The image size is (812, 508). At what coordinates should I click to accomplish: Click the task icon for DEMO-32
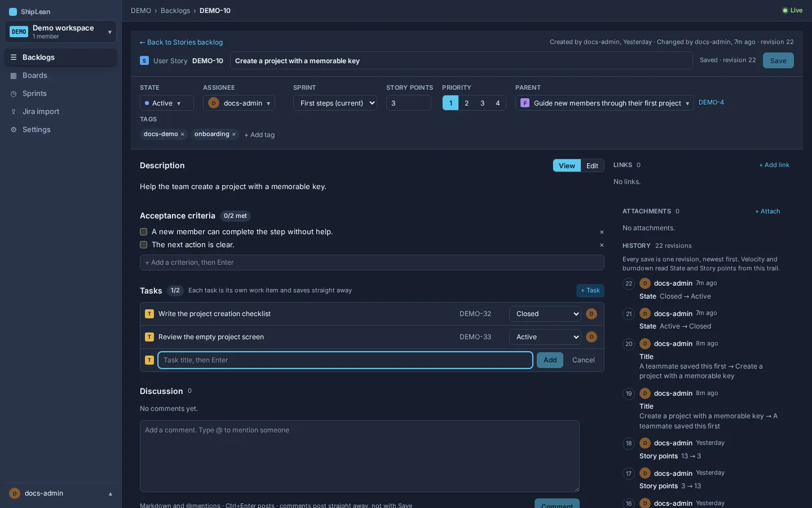[x=149, y=314]
